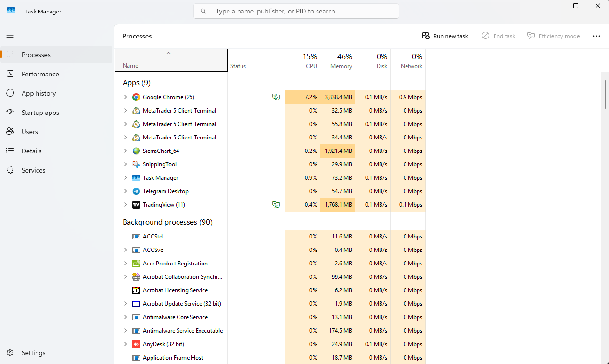Click Chrome's efficiency mode leaf indicator
The image size is (609, 364).
click(276, 97)
